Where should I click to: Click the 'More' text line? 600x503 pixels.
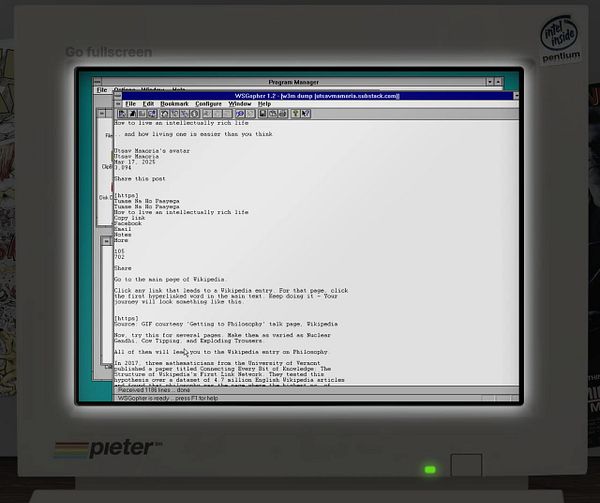[121, 240]
